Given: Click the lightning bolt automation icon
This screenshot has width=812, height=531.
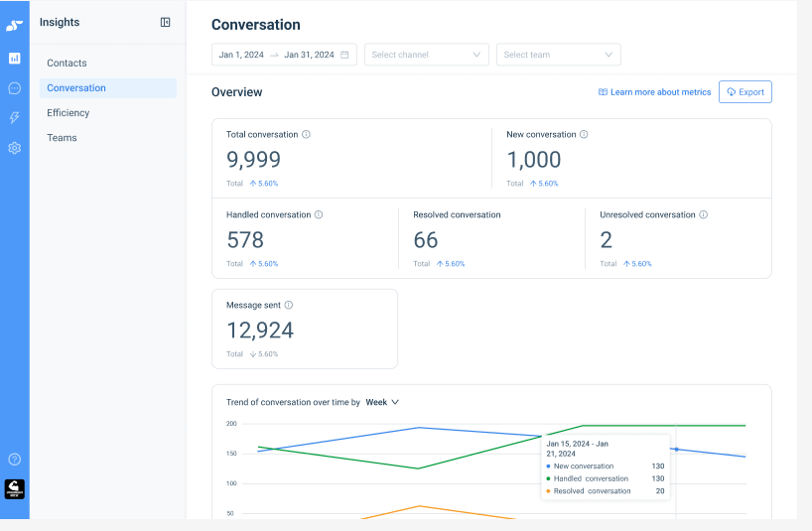Looking at the screenshot, I should pos(14,118).
